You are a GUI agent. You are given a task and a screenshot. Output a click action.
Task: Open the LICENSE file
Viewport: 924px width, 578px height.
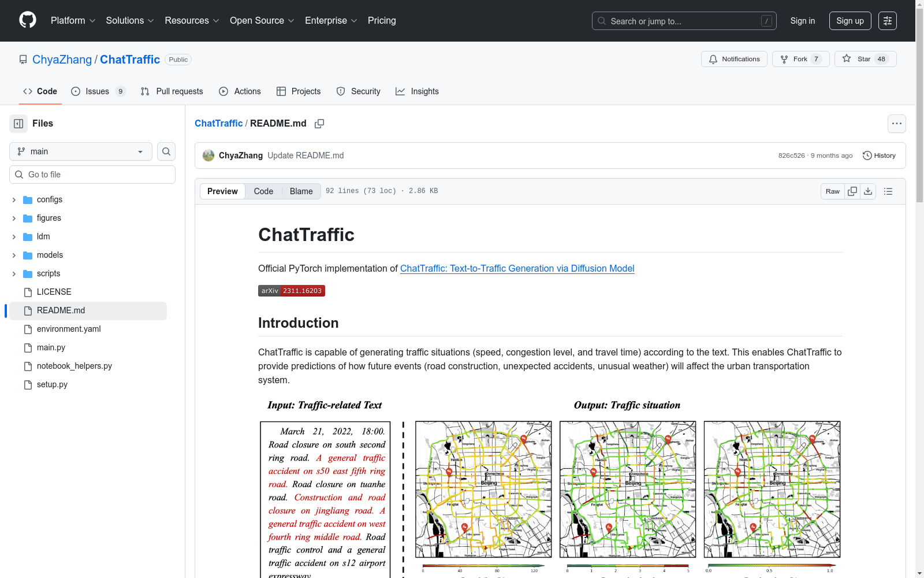pos(54,292)
